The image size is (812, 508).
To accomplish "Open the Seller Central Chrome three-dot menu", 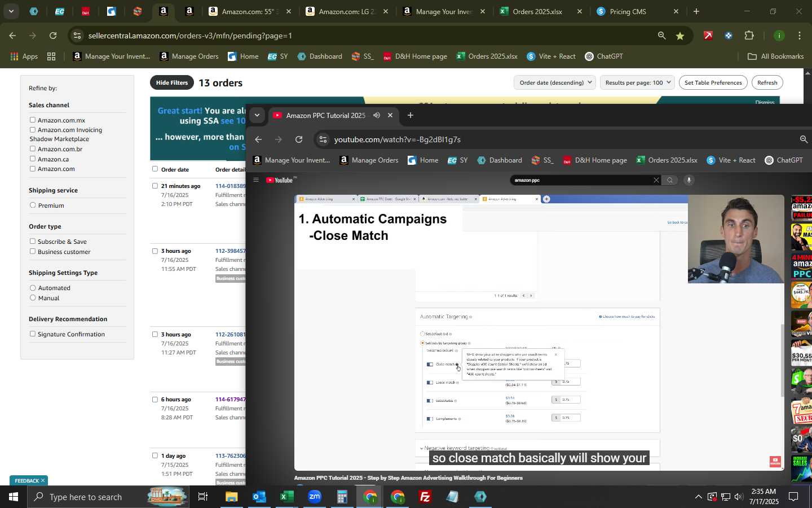I will [800, 36].
